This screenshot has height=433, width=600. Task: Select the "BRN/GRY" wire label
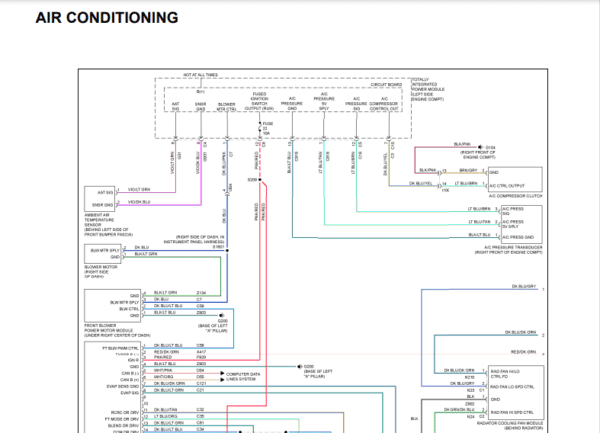[x=468, y=170]
